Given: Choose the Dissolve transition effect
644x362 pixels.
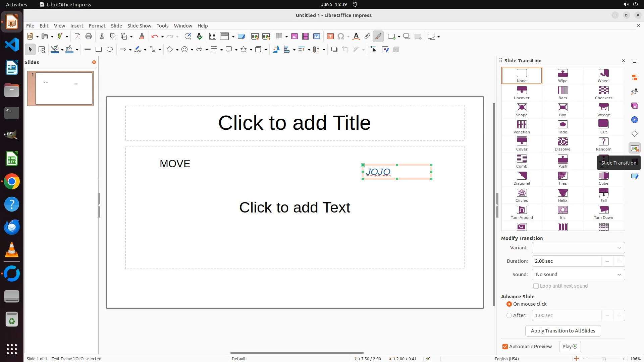Looking at the screenshot, I should tap(562, 144).
